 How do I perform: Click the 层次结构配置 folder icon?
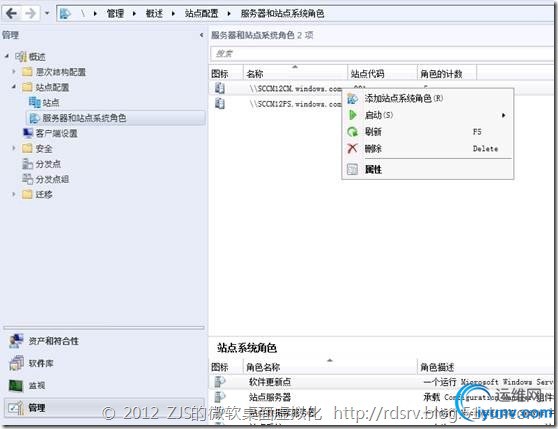pos(27,72)
